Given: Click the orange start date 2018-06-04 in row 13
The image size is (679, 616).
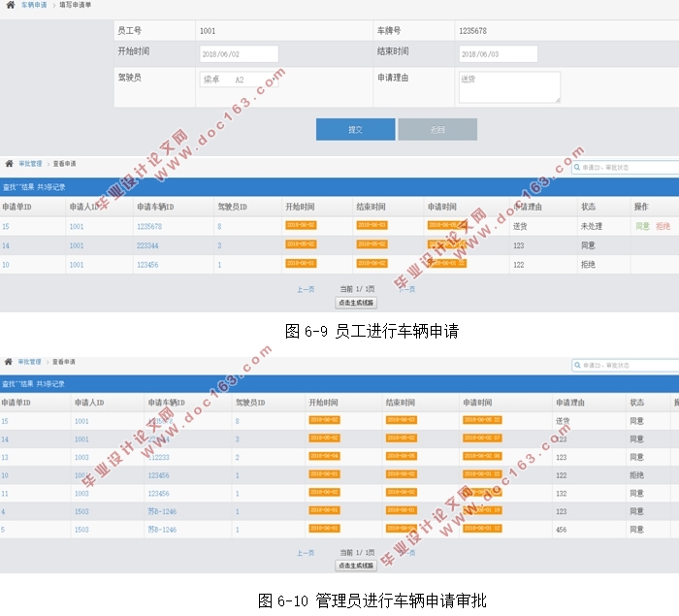Looking at the screenshot, I should click(324, 456).
